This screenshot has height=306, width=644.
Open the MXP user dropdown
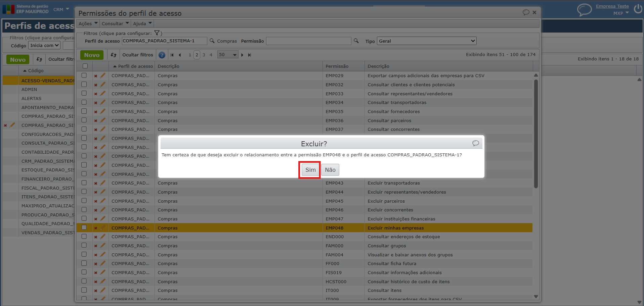(621, 13)
